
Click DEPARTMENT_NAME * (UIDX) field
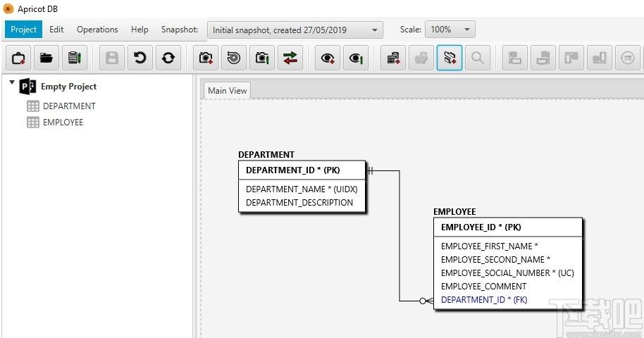[x=302, y=189]
